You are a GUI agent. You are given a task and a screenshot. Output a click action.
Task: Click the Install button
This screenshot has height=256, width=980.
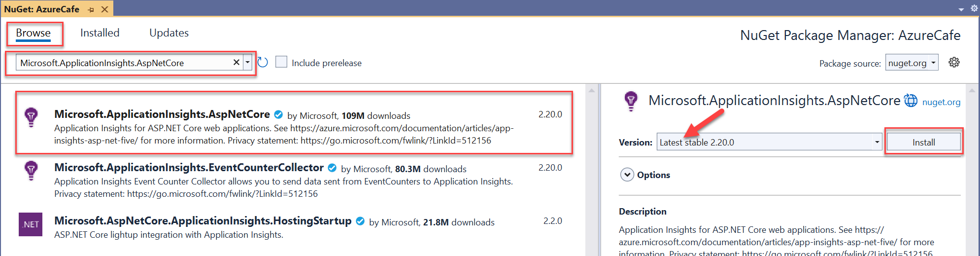pyautogui.click(x=923, y=142)
